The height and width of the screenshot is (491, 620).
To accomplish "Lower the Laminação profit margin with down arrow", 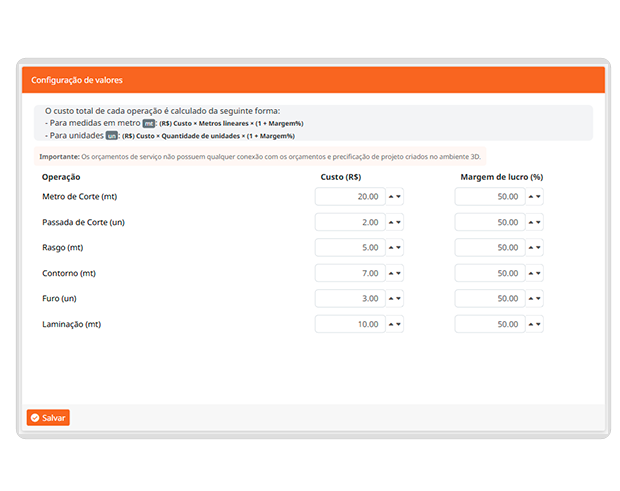I will [538, 324].
